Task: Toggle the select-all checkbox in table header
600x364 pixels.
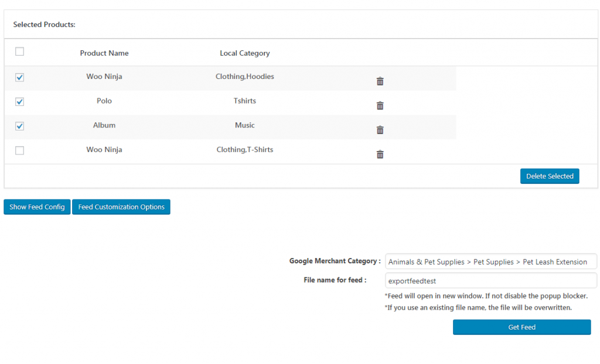Action: [19, 51]
